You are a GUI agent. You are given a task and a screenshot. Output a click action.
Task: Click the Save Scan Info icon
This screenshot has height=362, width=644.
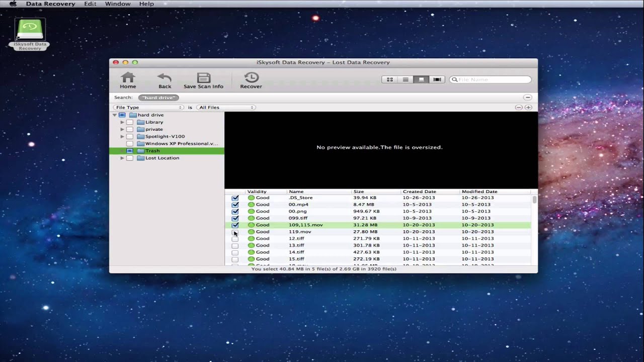click(203, 77)
